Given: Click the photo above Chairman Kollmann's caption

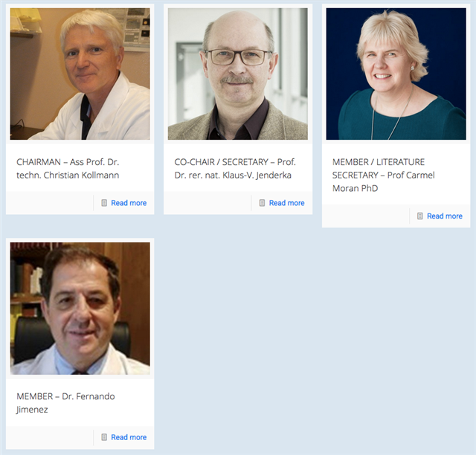Looking at the screenshot, I should pos(80,74).
